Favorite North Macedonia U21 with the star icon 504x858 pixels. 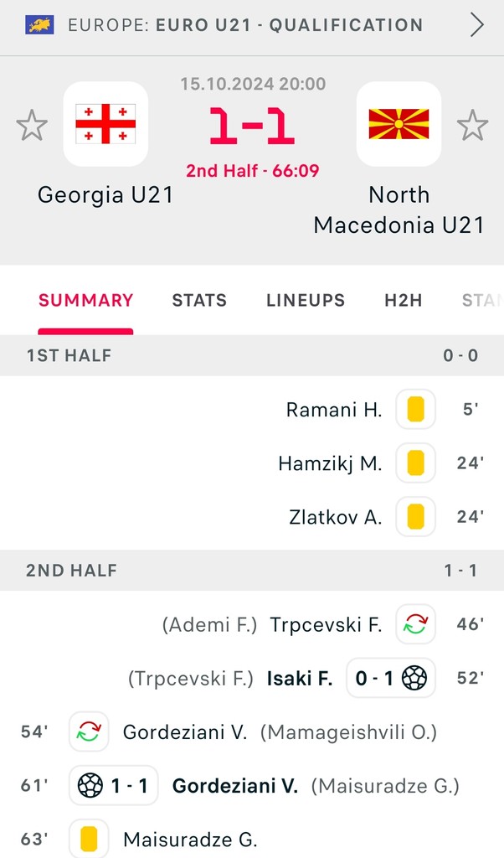click(472, 126)
